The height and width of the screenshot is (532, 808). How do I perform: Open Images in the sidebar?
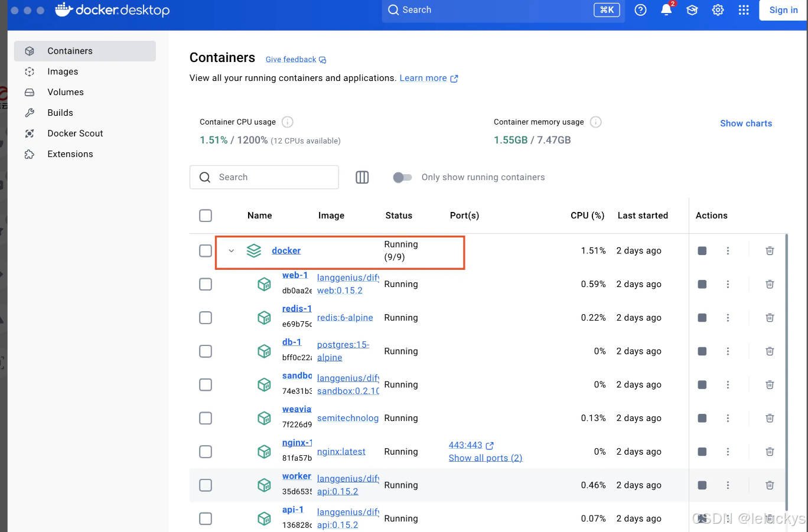pyautogui.click(x=85, y=71)
